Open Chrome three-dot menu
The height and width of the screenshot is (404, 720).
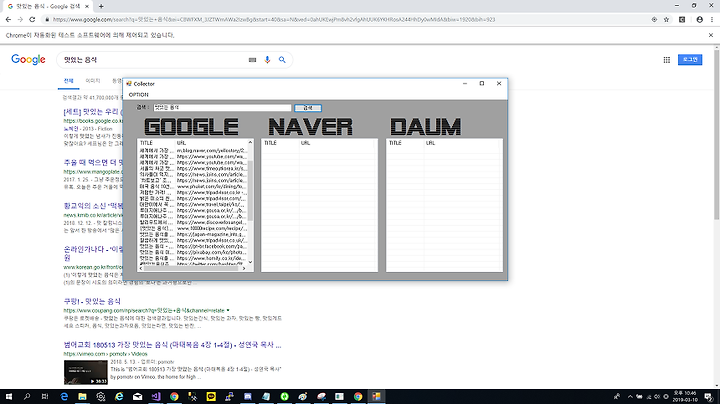point(712,20)
